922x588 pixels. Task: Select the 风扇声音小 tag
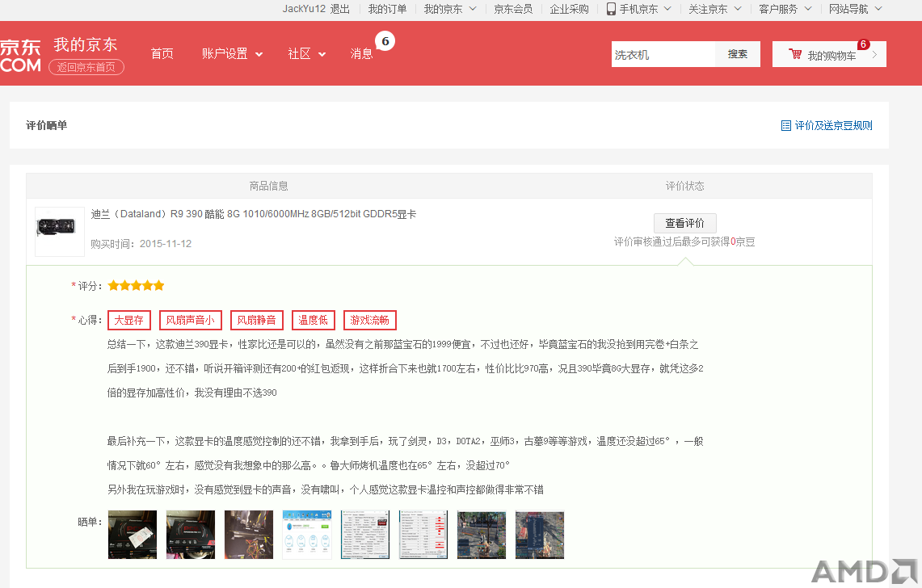point(190,320)
